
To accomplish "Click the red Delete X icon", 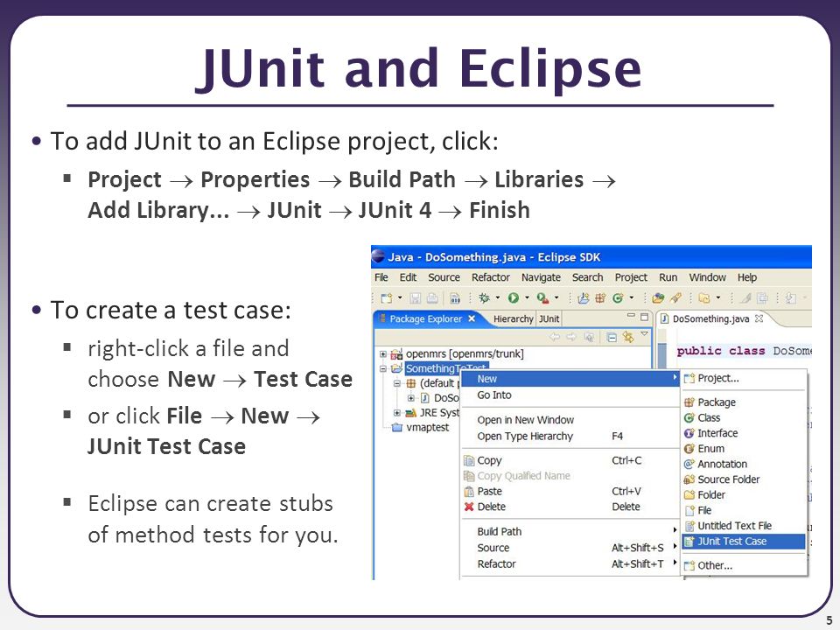I will coord(469,507).
